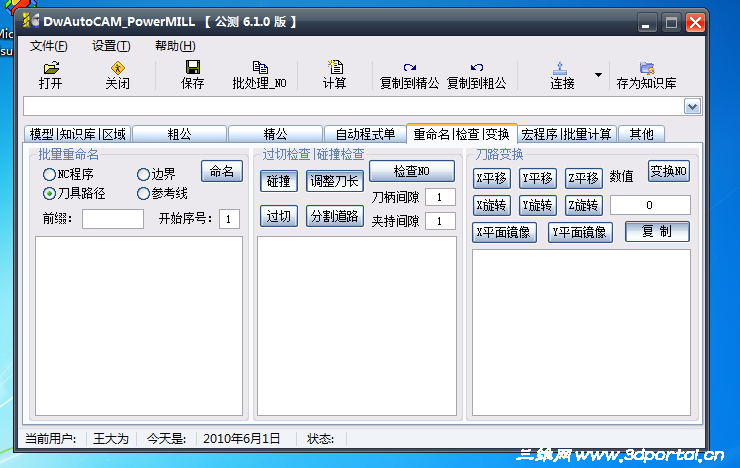
Task: Select the NC程序 radio button
Action: click(x=49, y=175)
